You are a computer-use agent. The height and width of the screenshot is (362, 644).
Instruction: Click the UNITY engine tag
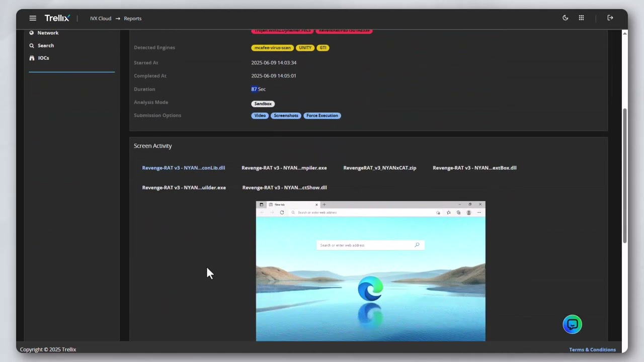[x=305, y=48]
